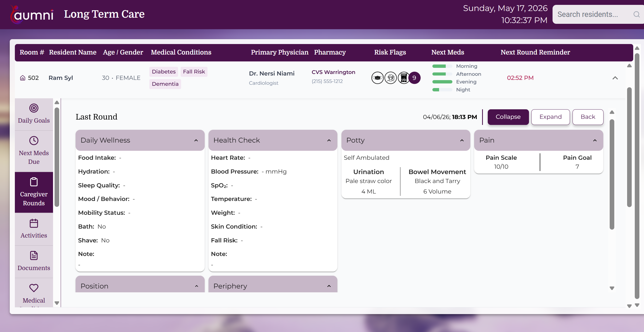Click the 02:52 PM round reminder time
Image resolution: width=644 pixels, height=332 pixels.
coord(520,78)
